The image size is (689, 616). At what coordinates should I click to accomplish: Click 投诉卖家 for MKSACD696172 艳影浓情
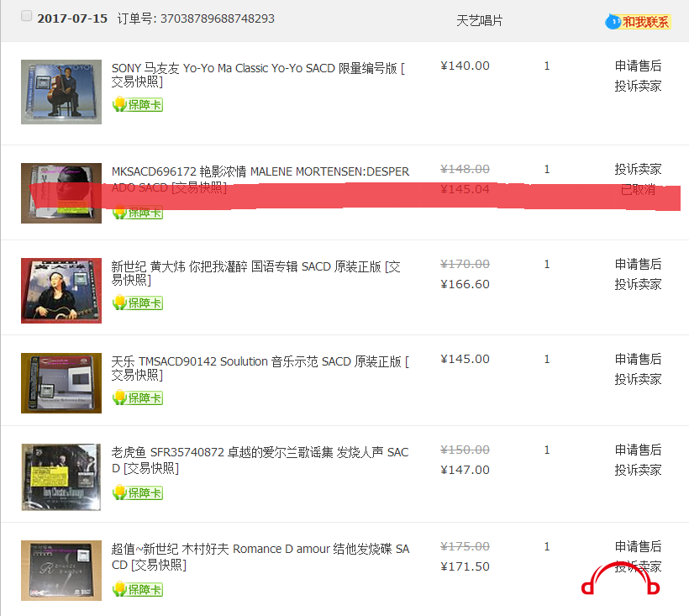click(x=638, y=169)
